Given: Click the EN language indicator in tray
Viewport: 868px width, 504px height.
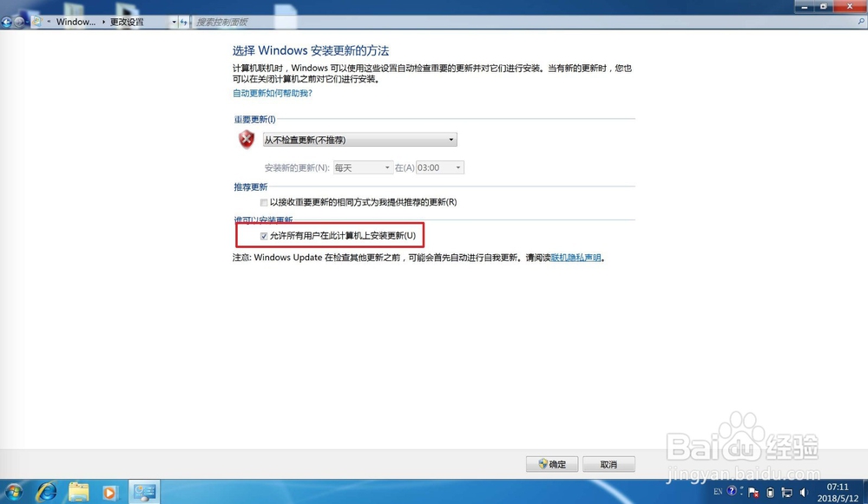Looking at the screenshot, I should point(718,491).
